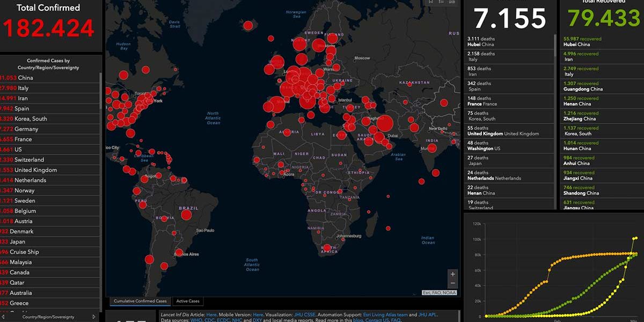Viewport: 644px width, 322px height.
Task: Click 48 deaths Washington US row
Action: pyautogui.click(x=509, y=145)
